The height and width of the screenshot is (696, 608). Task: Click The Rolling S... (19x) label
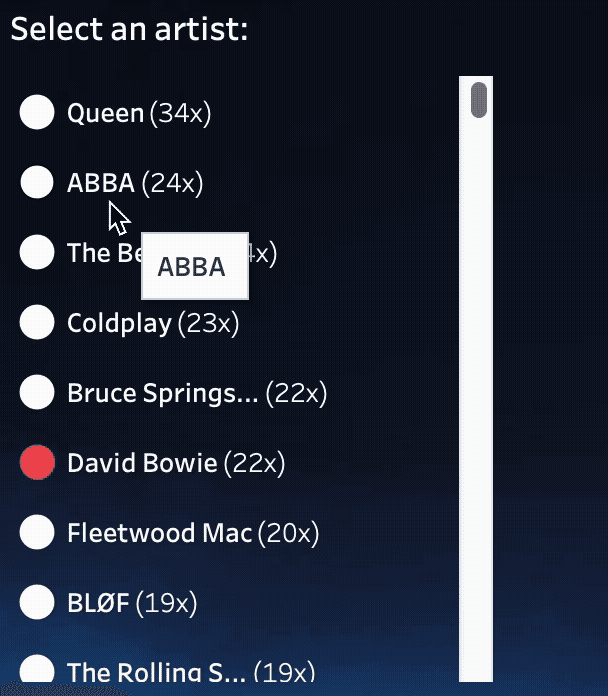coord(190,672)
